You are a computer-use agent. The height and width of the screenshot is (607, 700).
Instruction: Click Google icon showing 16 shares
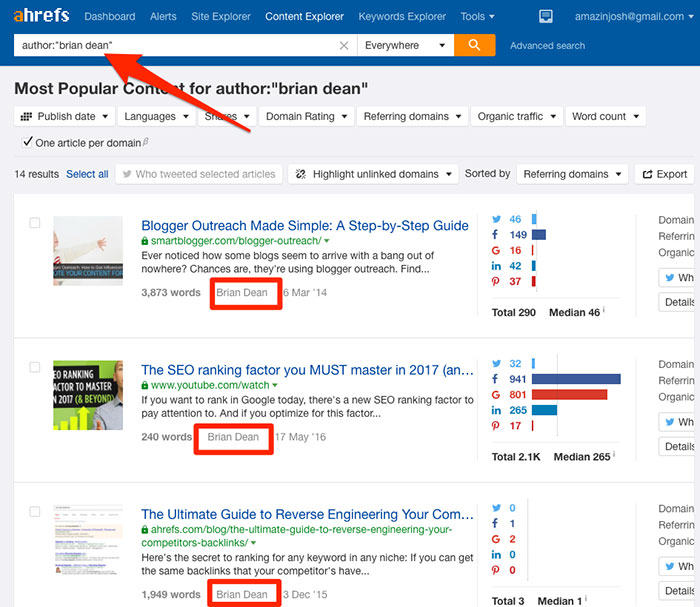pyautogui.click(x=496, y=250)
